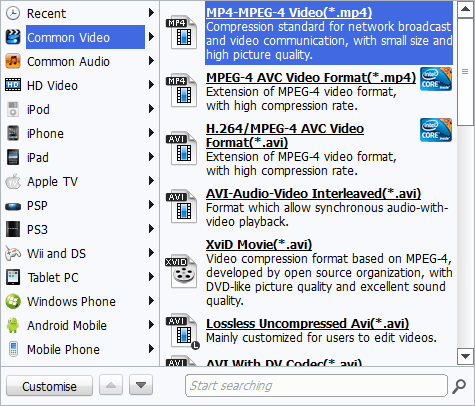Click the format list scrollbar thumb
This screenshot has height=406, width=475.
click(465, 72)
